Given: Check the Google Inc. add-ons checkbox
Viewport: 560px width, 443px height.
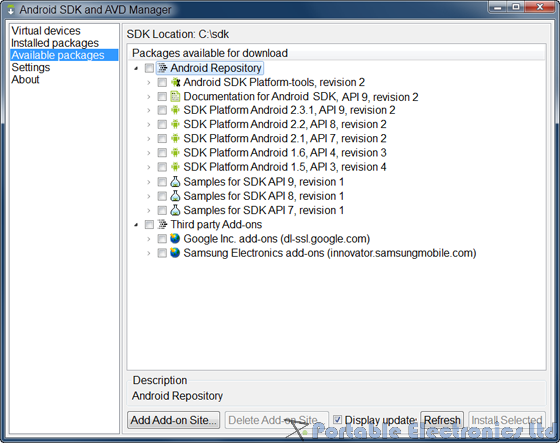Looking at the screenshot, I should click(162, 239).
